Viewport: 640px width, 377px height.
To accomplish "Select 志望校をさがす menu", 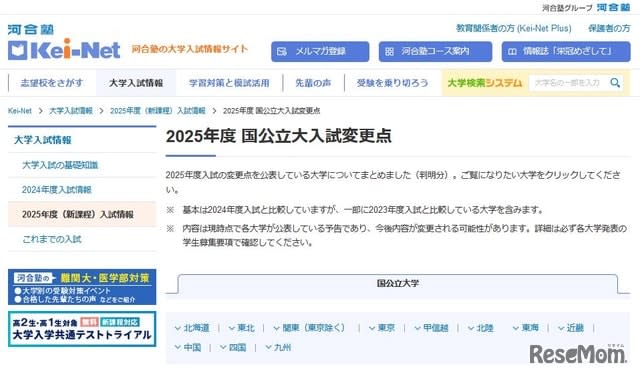I will (52, 83).
